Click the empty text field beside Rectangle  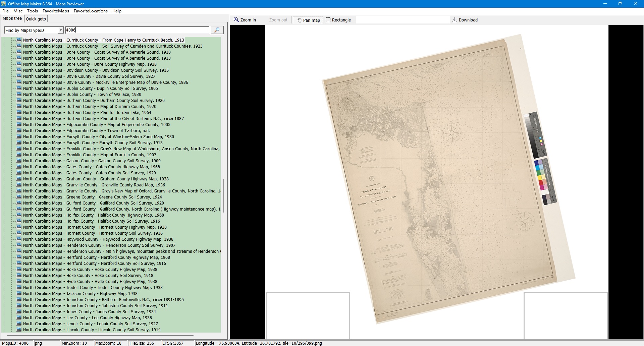[402, 20]
